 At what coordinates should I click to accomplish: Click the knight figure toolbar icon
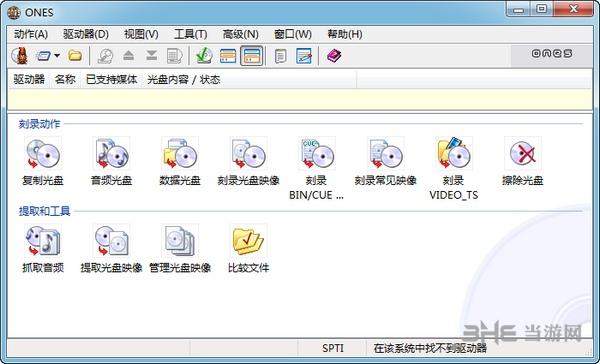20,56
